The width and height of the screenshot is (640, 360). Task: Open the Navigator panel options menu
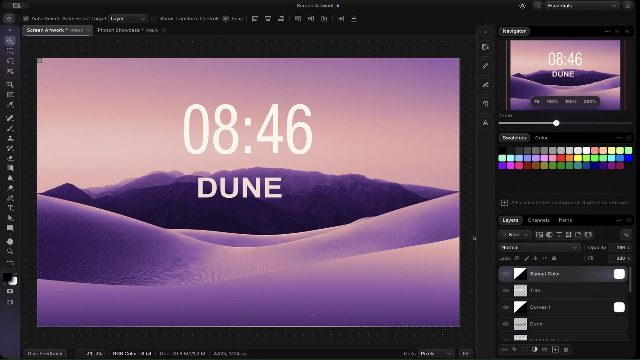click(x=607, y=31)
